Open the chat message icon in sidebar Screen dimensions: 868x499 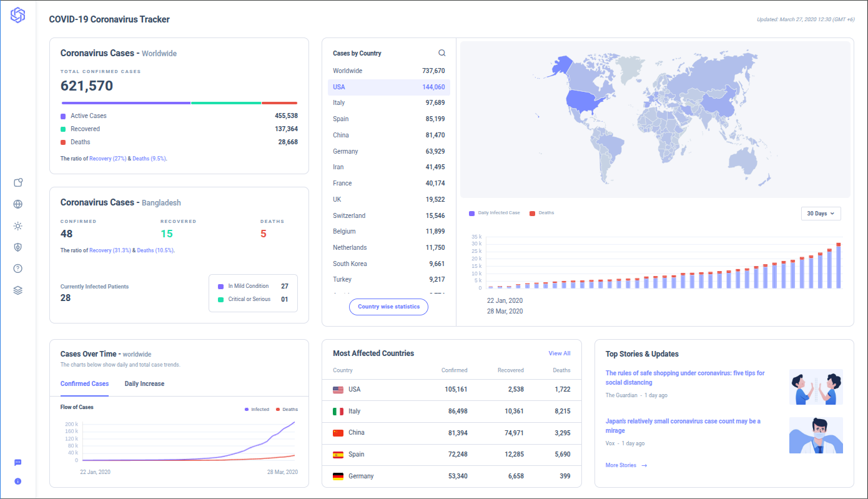tap(17, 463)
